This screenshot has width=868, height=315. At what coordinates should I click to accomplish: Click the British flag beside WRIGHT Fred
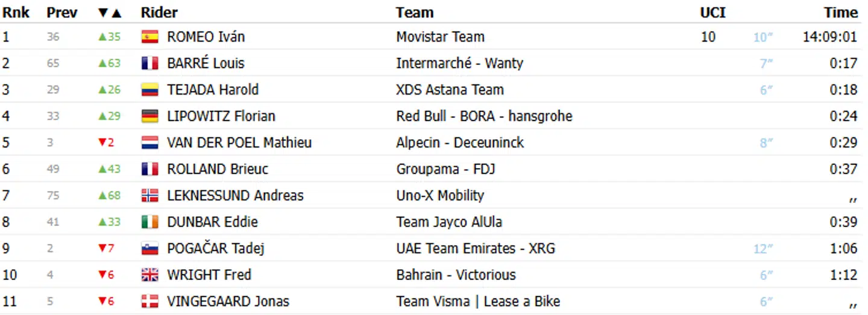coord(149,275)
